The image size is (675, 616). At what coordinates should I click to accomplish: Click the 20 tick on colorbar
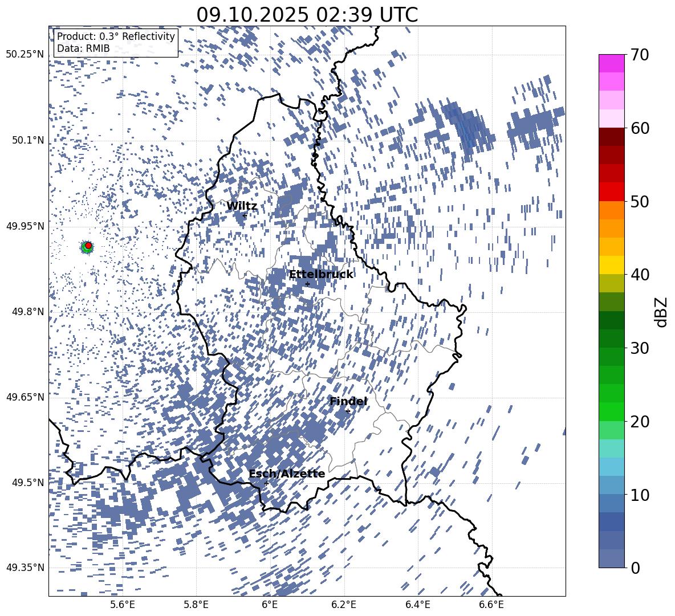point(640,421)
